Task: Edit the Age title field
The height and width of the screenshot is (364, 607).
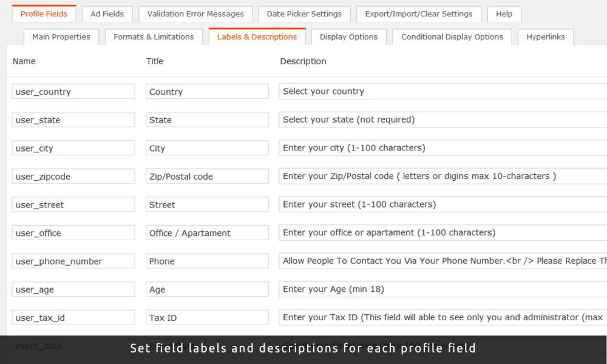Action: point(207,289)
